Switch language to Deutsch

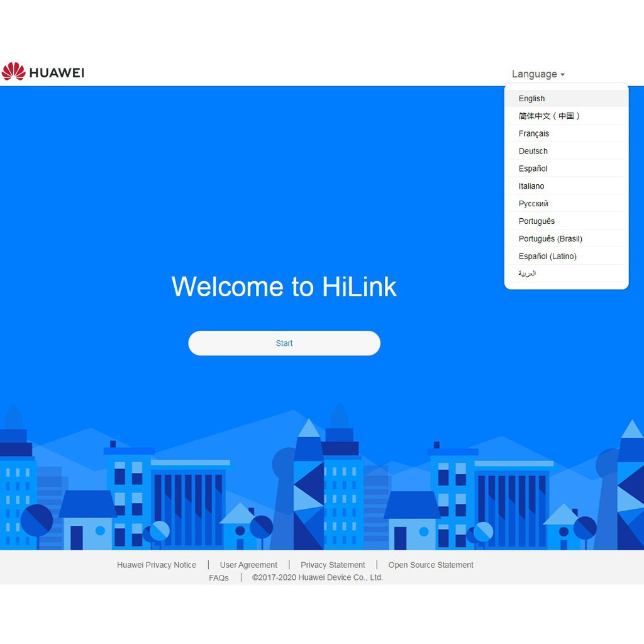pyautogui.click(x=533, y=152)
